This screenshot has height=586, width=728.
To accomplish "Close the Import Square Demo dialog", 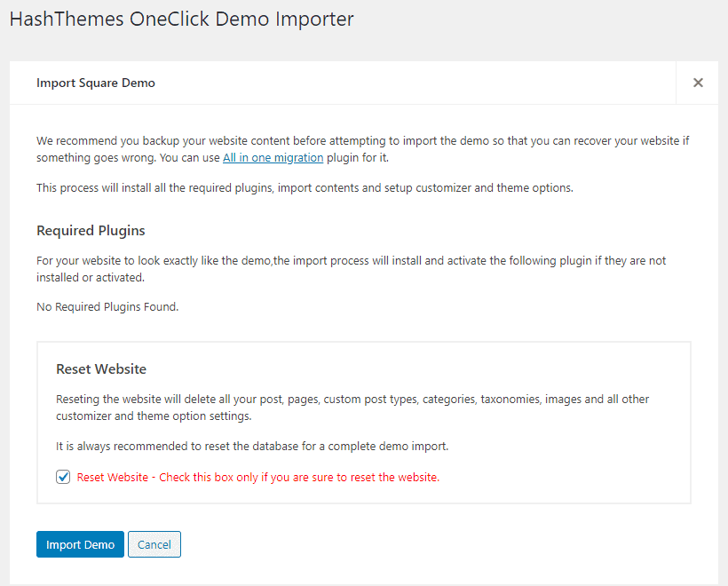I will pos(697,83).
